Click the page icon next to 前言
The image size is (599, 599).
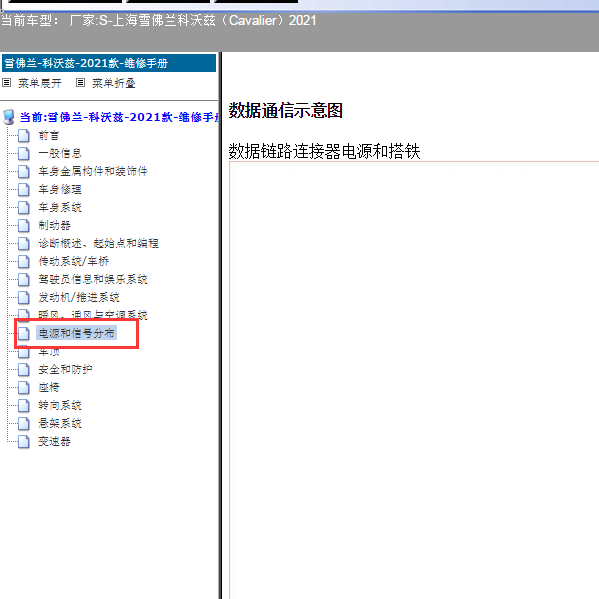click(24, 135)
